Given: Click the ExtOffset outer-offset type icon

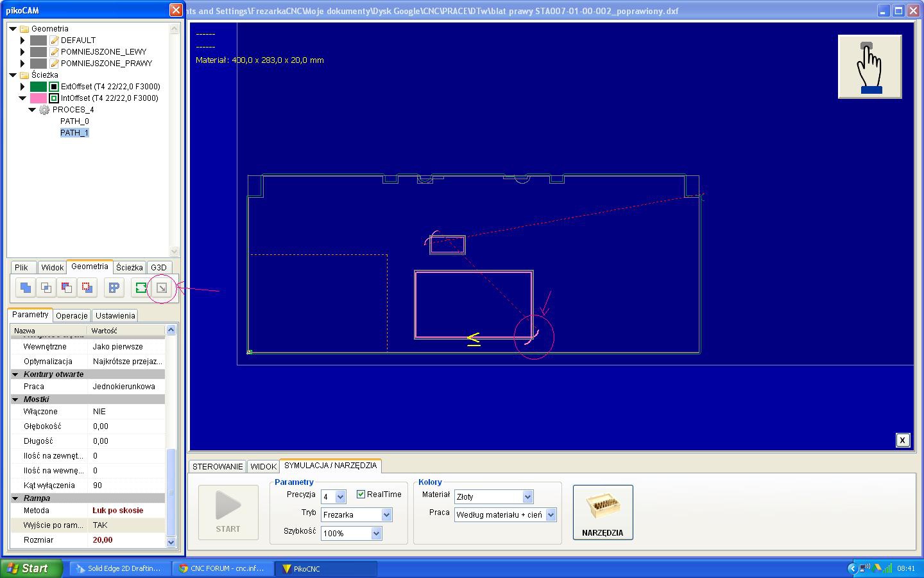Looking at the screenshot, I should click(55, 87).
